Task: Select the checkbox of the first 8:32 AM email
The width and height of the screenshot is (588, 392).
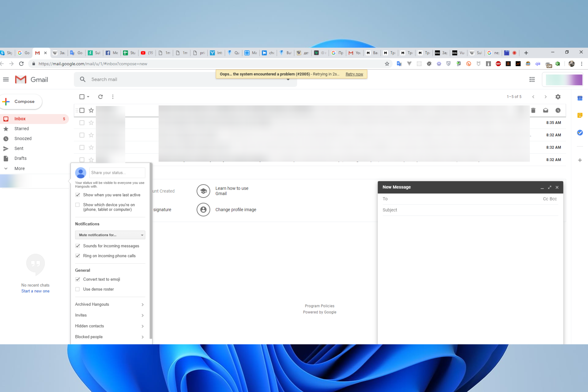Action: click(x=82, y=135)
